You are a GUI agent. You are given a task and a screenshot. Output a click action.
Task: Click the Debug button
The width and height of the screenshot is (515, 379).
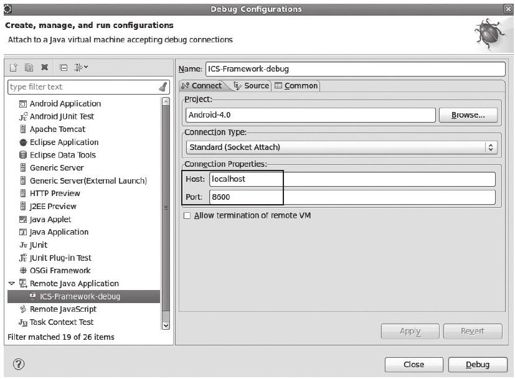tap(478, 365)
